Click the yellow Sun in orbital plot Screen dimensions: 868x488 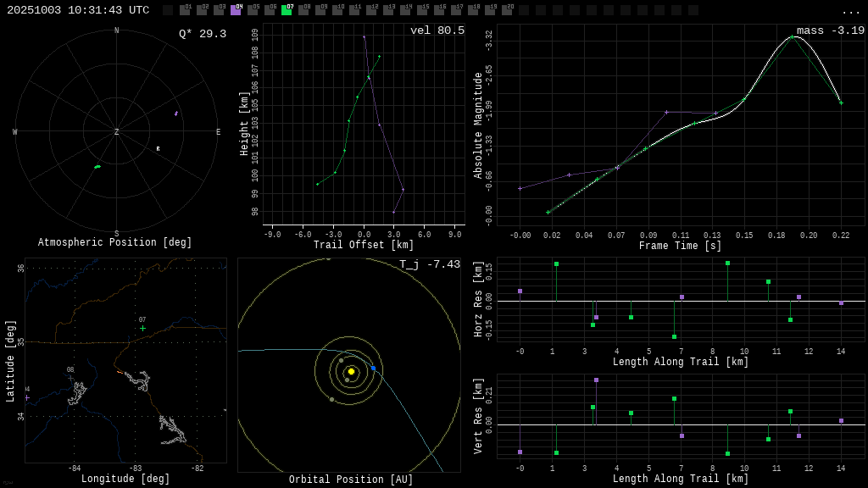[x=351, y=371]
